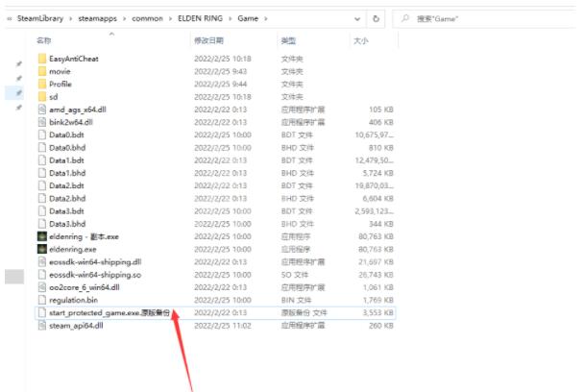Sort by the size column header
Viewport: 584px width, 392px height.
(360, 40)
